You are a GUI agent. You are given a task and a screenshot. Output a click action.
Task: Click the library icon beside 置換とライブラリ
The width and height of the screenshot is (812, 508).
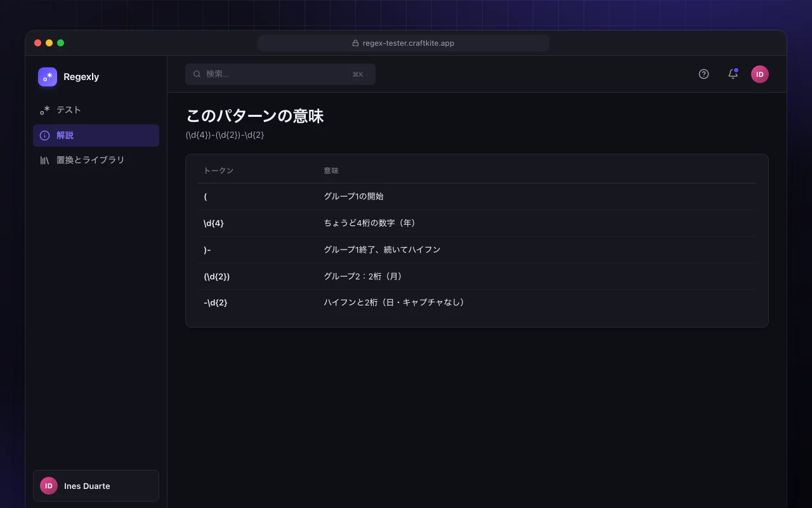(x=44, y=160)
